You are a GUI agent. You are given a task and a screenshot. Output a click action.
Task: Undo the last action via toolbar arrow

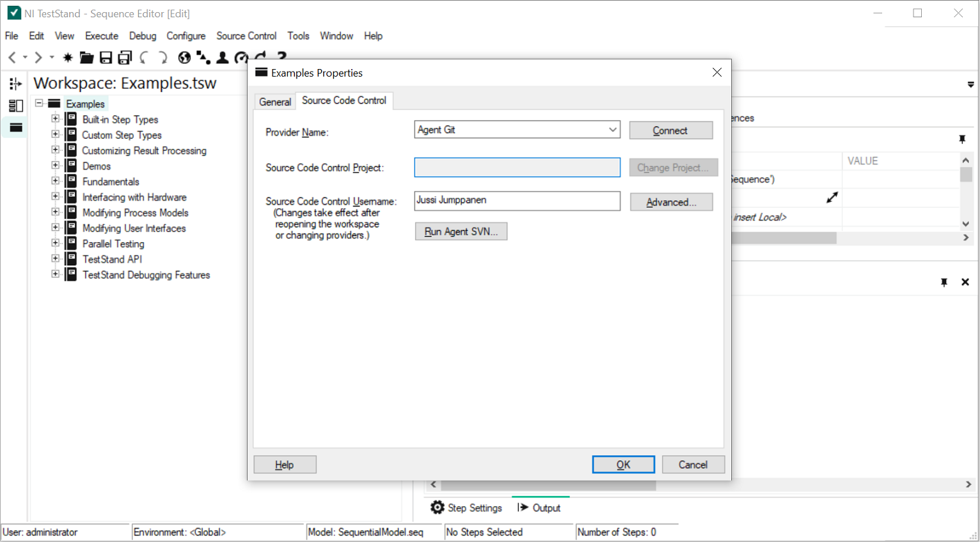[144, 58]
